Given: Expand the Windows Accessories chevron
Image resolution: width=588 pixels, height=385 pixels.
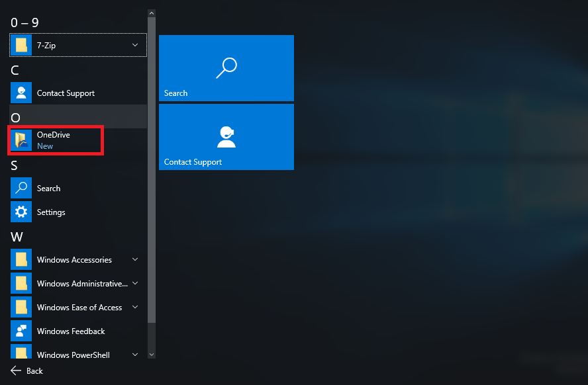Looking at the screenshot, I should tap(135, 259).
